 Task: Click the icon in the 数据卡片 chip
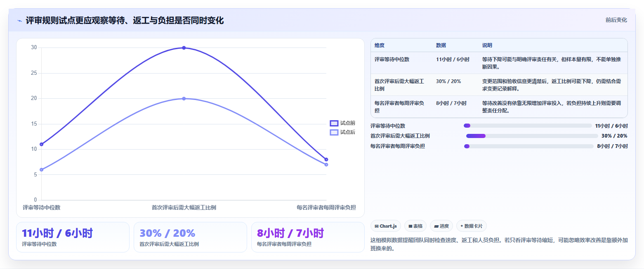(462, 226)
